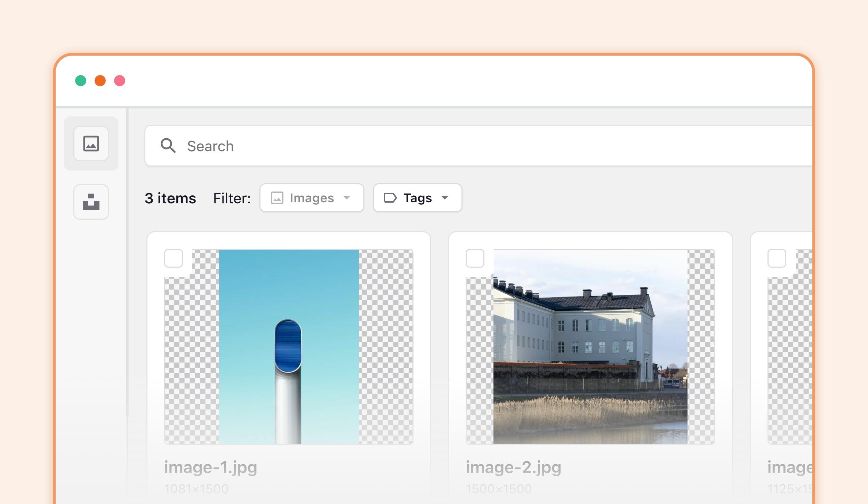
Task: Click the green window dot
Action: (81, 81)
